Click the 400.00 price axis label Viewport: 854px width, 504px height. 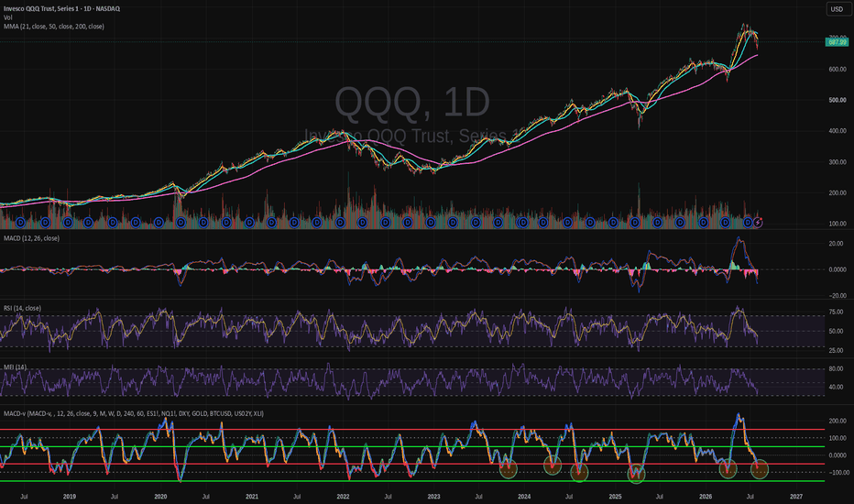pyautogui.click(x=838, y=131)
